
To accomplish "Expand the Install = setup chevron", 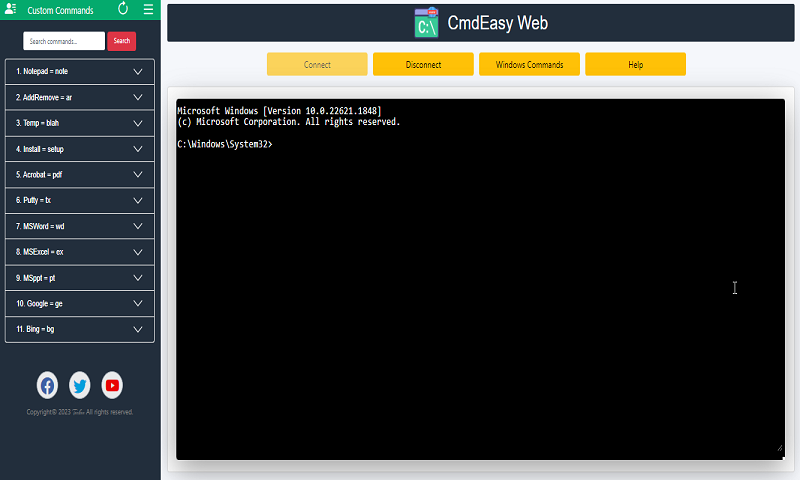I will pos(138,149).
